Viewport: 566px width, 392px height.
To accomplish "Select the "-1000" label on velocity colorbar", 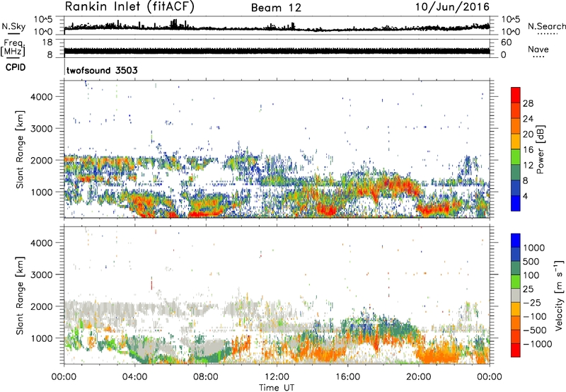I will point(538,344).
